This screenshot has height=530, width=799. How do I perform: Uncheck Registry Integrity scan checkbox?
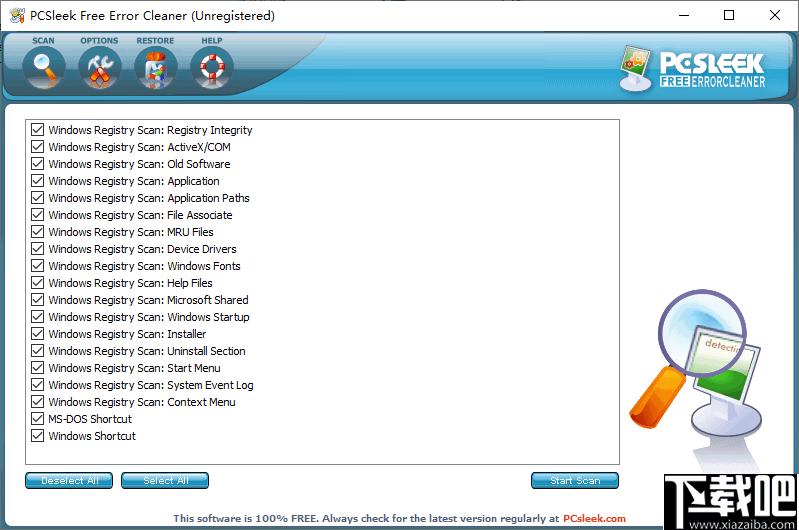[37, 129]
